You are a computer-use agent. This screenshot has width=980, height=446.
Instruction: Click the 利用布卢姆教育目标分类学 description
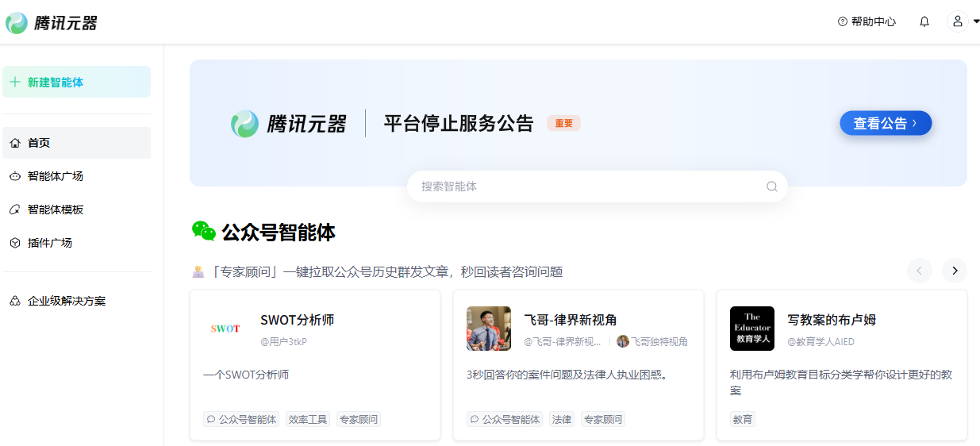point(841,383)
